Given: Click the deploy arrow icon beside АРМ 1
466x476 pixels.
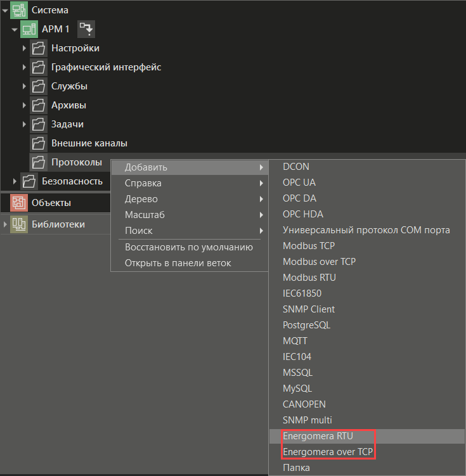Looking at the screenshot, I should [86, 29].
